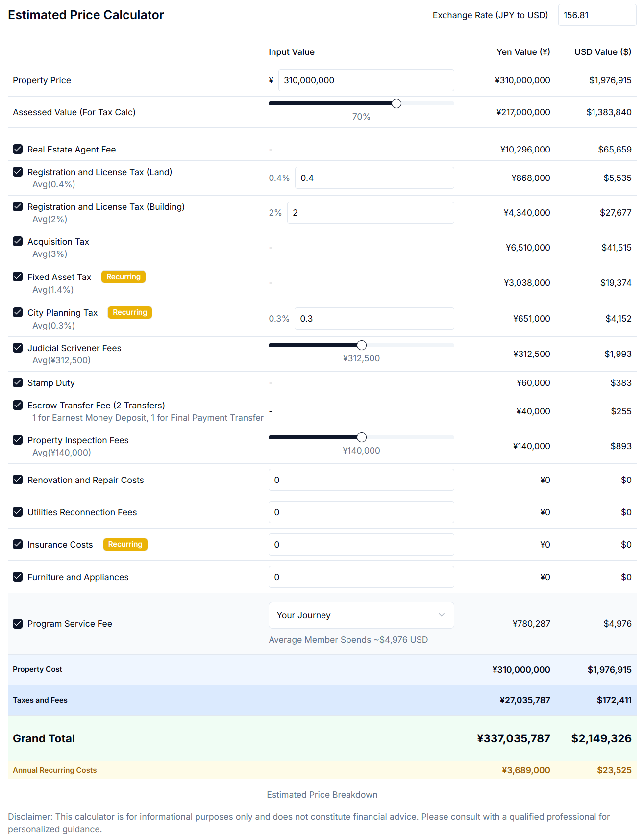Viewport: 644px width, 837px height.
Task: Select the Renovation and Repair Costs field
Action: pos(361,480)
